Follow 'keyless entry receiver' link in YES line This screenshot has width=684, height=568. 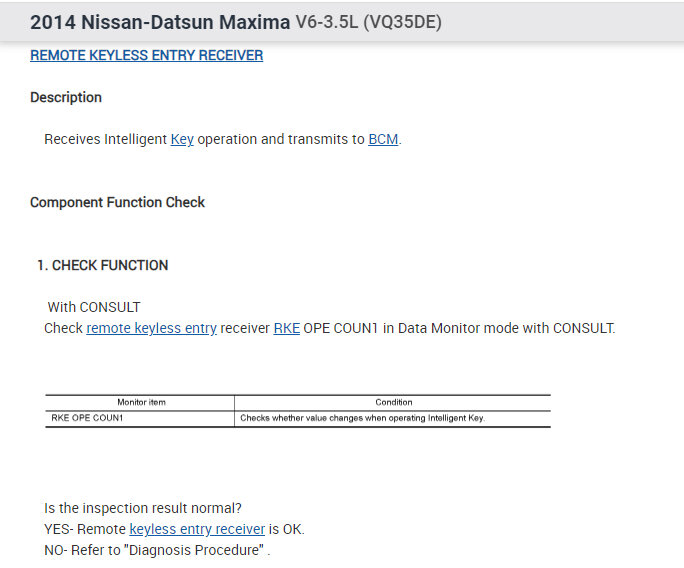197,529
